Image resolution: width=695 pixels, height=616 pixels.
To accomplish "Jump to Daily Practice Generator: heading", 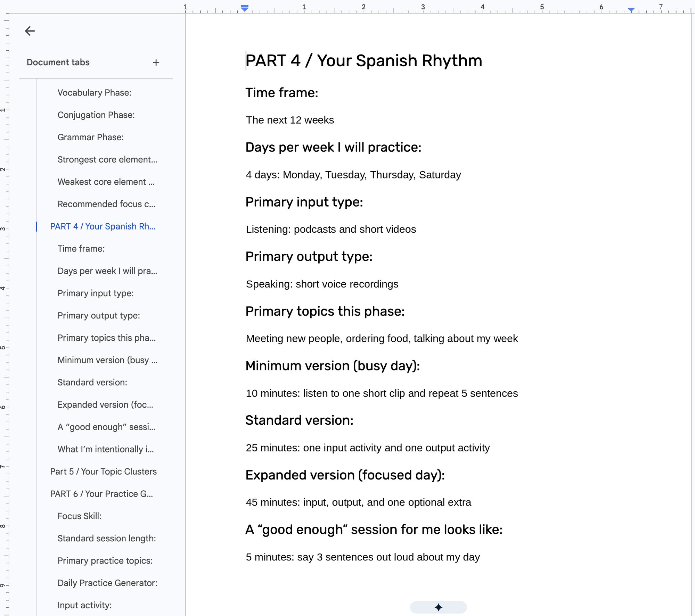I will [x=107, y=583].
